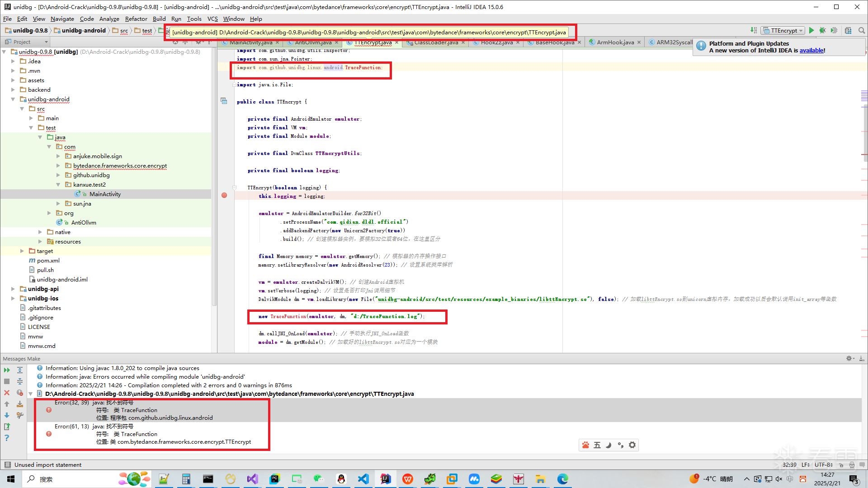This screenshot has width=868, height=488.
Task: Switch to the ArmHook.java tab
Action: tap(615, 42)
